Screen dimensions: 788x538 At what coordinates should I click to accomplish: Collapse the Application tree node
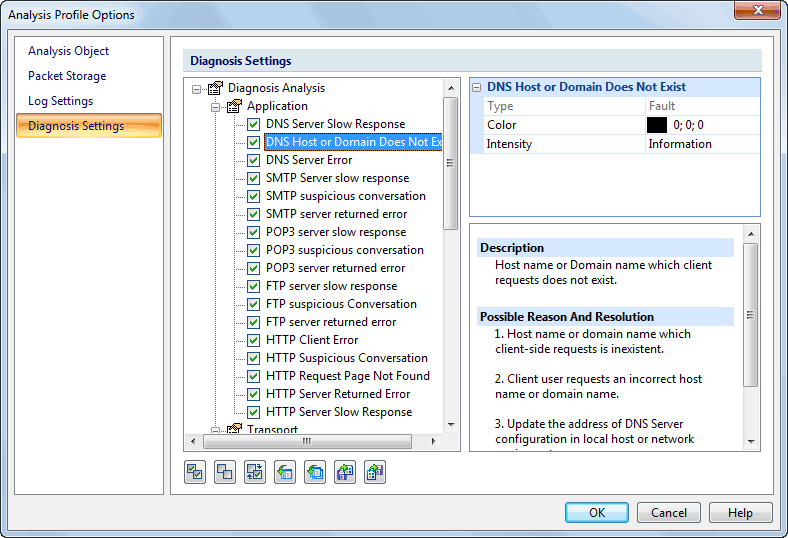215,106
